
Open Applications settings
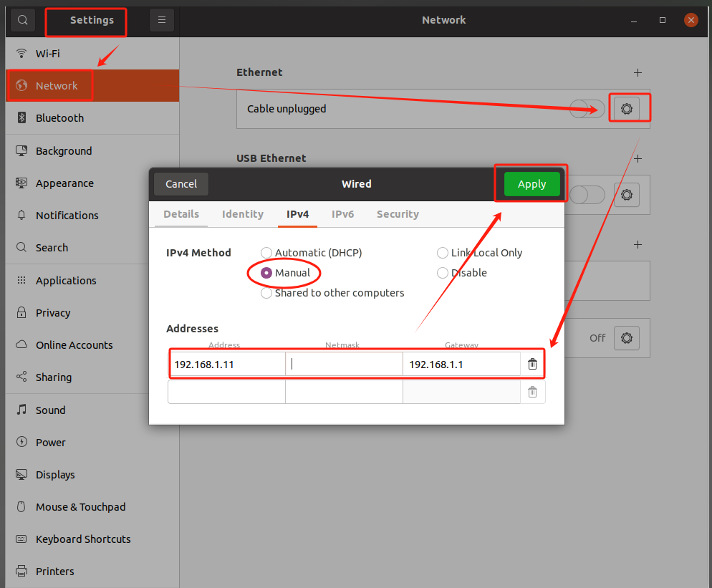(92, 281)
